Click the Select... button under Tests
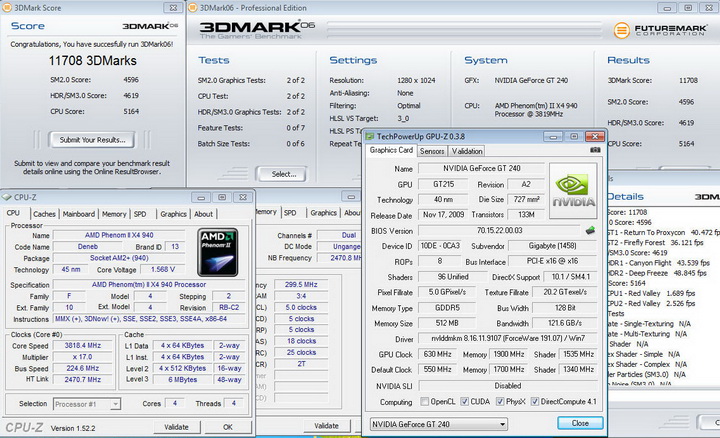This screenshot has width=720, height=438. [283, 174]
